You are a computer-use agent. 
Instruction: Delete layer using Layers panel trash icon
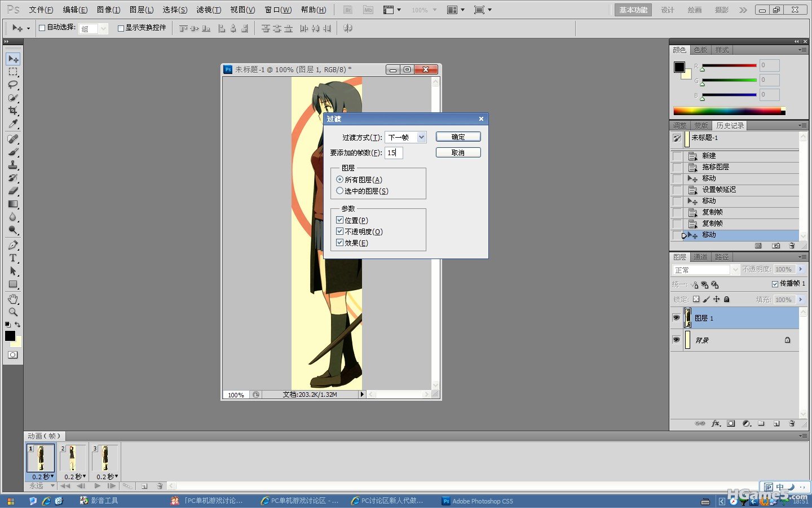tap(792, 423)
